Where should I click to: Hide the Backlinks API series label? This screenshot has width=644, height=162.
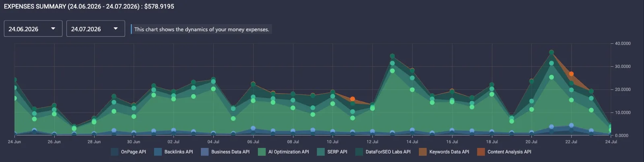pyautogui.click(x=179, y=152)
